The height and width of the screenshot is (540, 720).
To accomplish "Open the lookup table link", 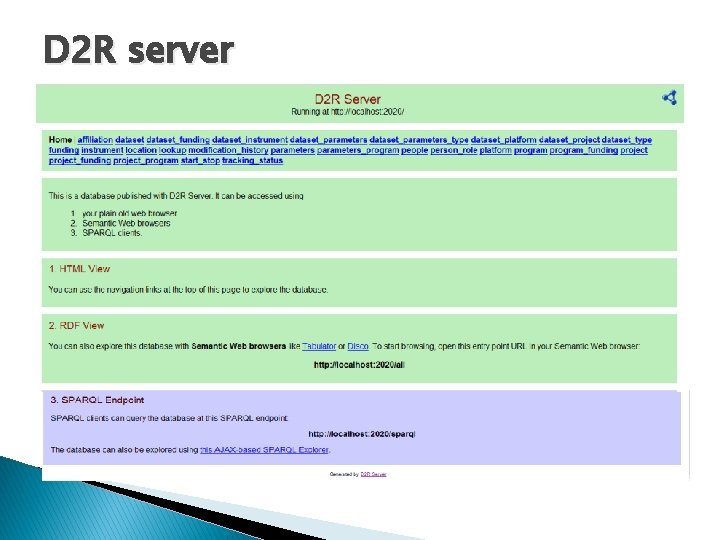I will (173, 150).
